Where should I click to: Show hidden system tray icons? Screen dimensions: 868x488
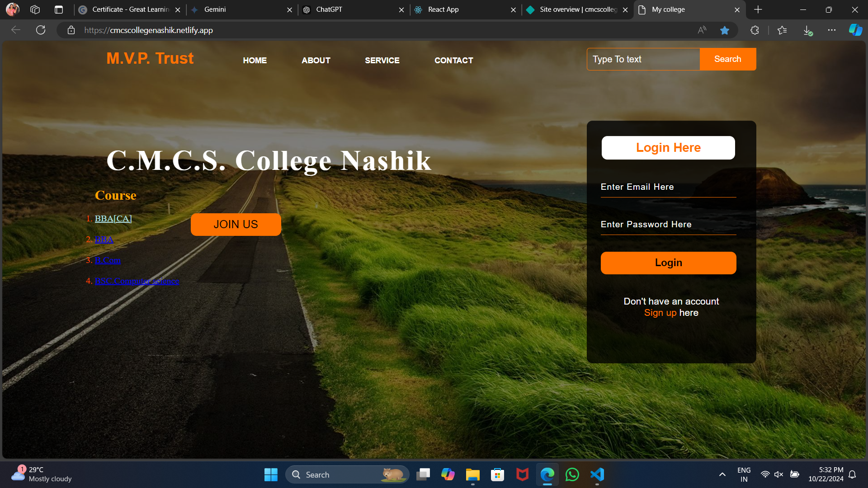pos(722,474)
